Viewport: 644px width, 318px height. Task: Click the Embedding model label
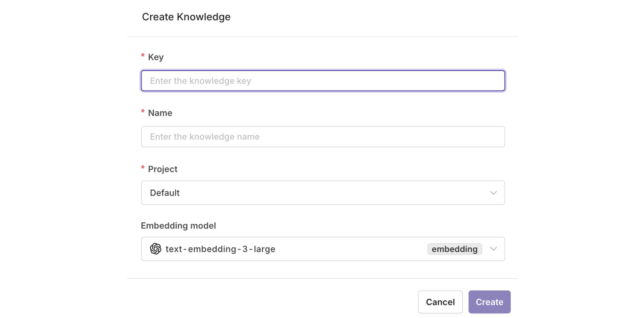coord(178,225)
